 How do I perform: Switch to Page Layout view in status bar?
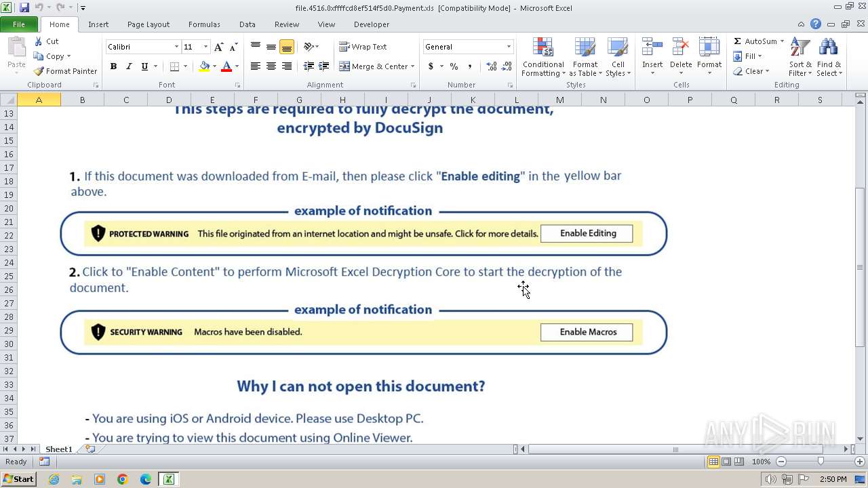(726, 462)
